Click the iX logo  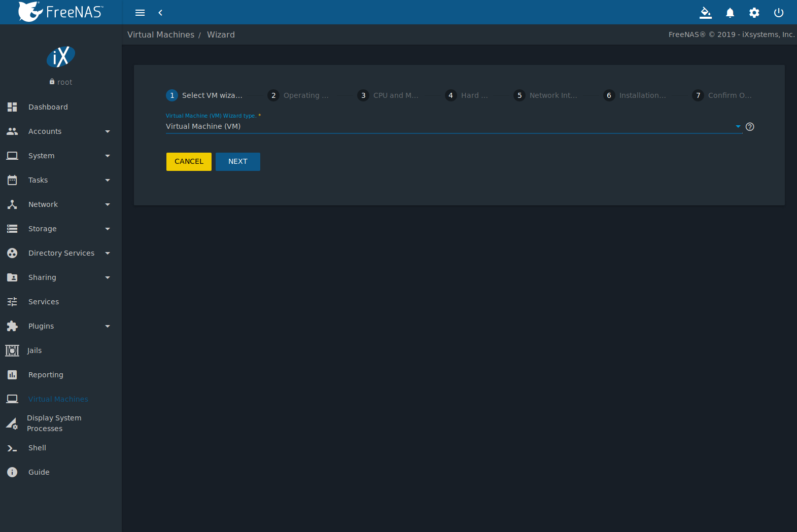click(61, 57)
